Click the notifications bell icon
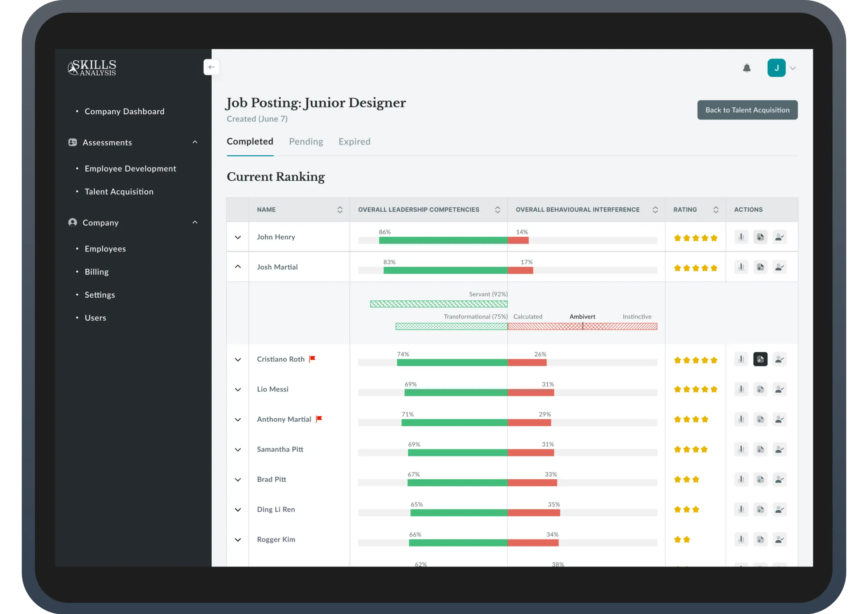The image size is (868, 614). tap(747, 67)
